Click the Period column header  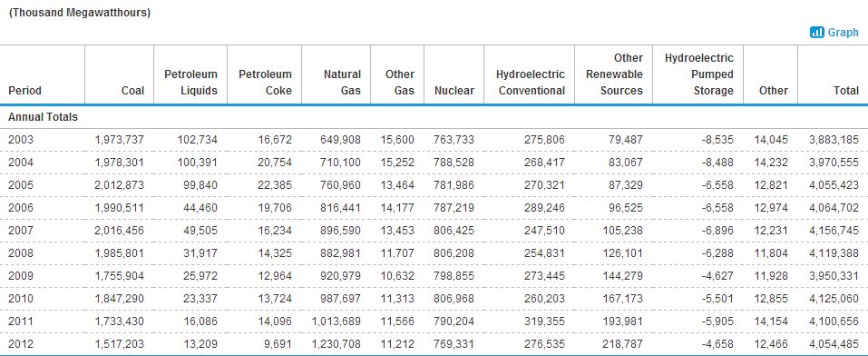point(24,91)
